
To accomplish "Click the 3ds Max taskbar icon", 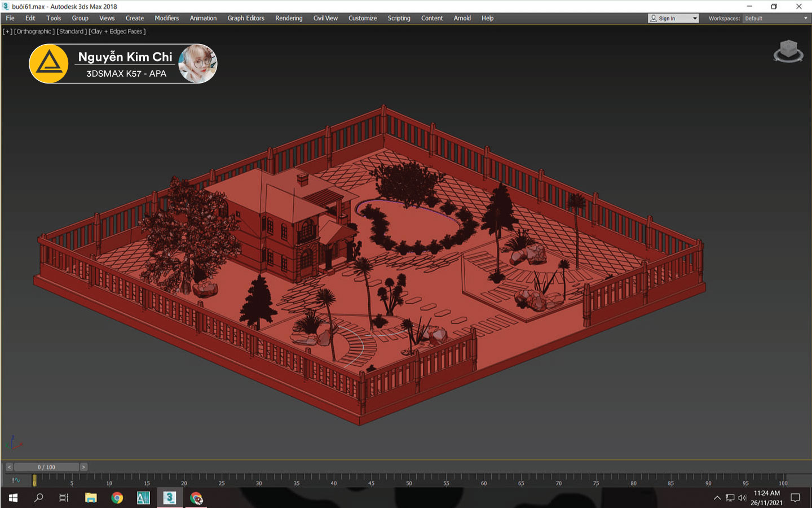I will (x=170, y=498).
